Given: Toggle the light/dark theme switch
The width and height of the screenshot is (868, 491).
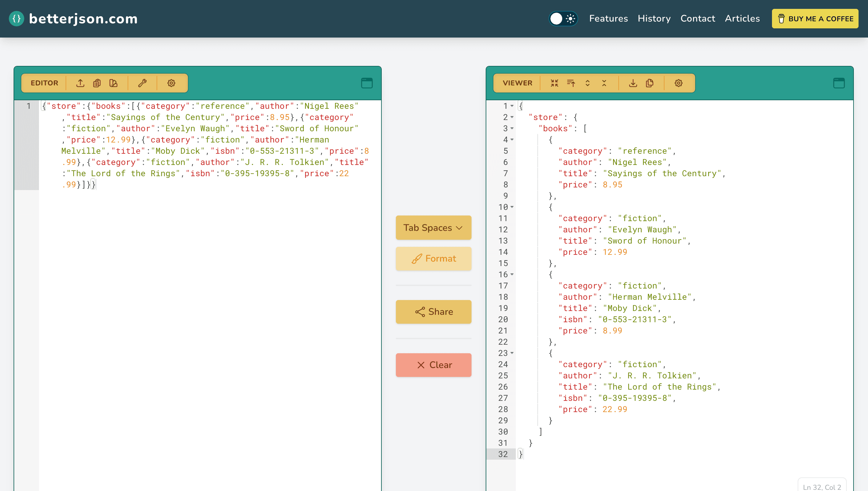Looking at the screenshot, I should pos(563,19).
